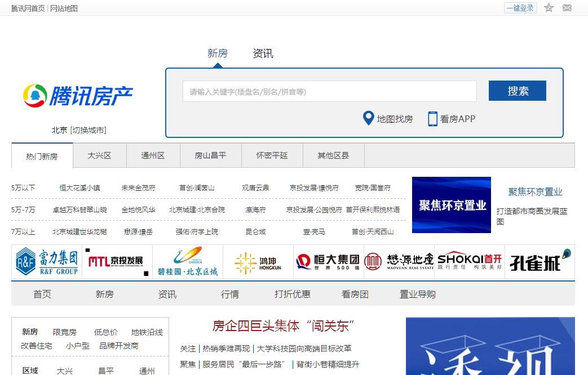Viewport: 588px width, 375px height.
Task: Open the envelope mail icon
Action: coord(567,8)
